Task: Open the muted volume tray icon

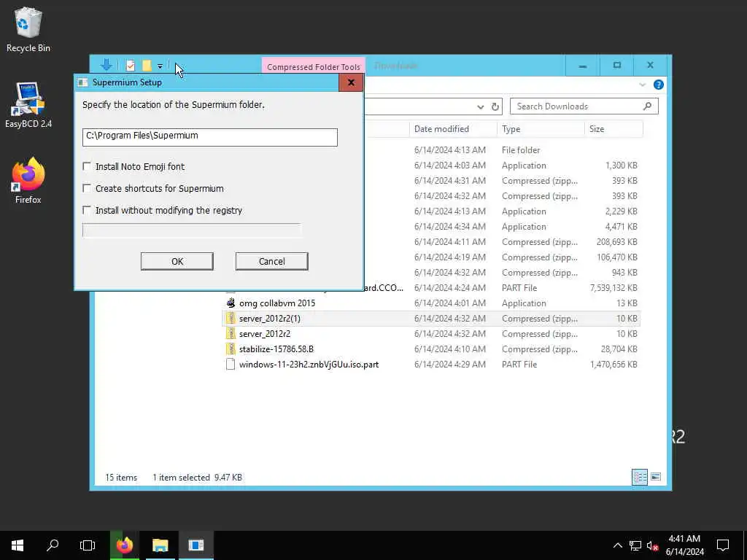Action: click(653, 545)
